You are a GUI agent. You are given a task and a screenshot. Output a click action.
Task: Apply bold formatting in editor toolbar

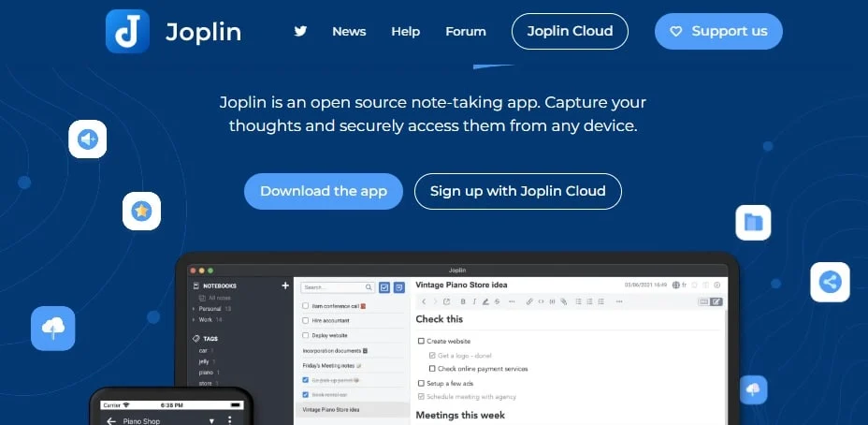point(463,301)
